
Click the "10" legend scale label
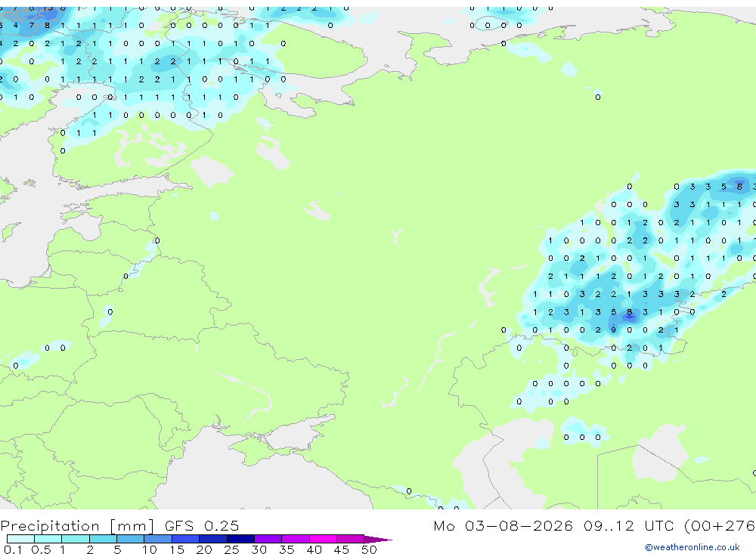(149, 549)
